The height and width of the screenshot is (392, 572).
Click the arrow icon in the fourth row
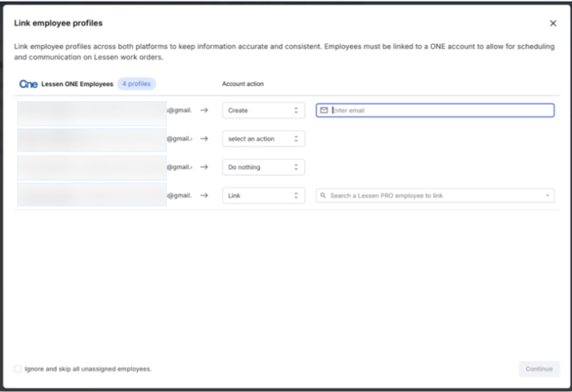pyautogui.click(x=204, y=195)
